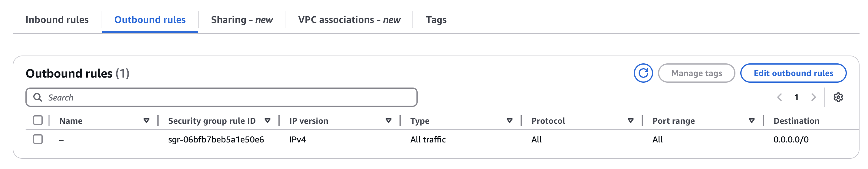The image size is (868, 169).
Task: Go to previous page arrow
Action: [x=779, y=97]
